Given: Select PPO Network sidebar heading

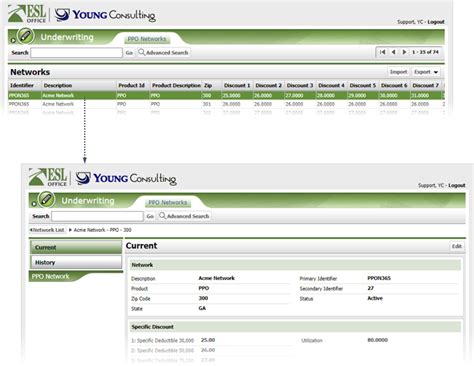Looking at the screenshot, I should tap(51, 276).
